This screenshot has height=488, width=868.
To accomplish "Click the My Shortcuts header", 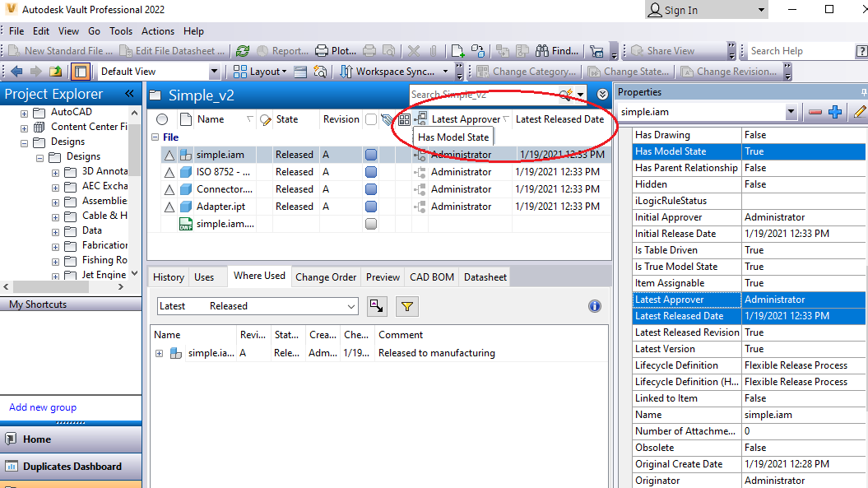I will 71,304.
